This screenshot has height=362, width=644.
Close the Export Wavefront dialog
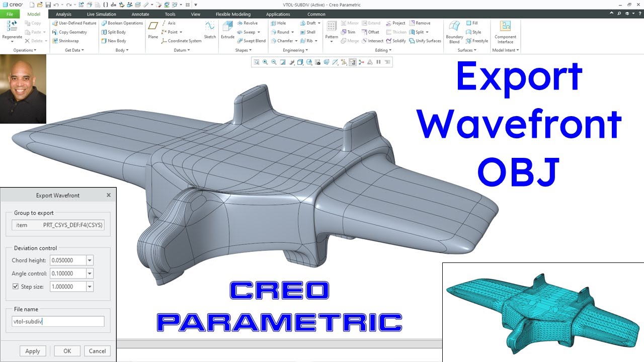coord(109,195)
